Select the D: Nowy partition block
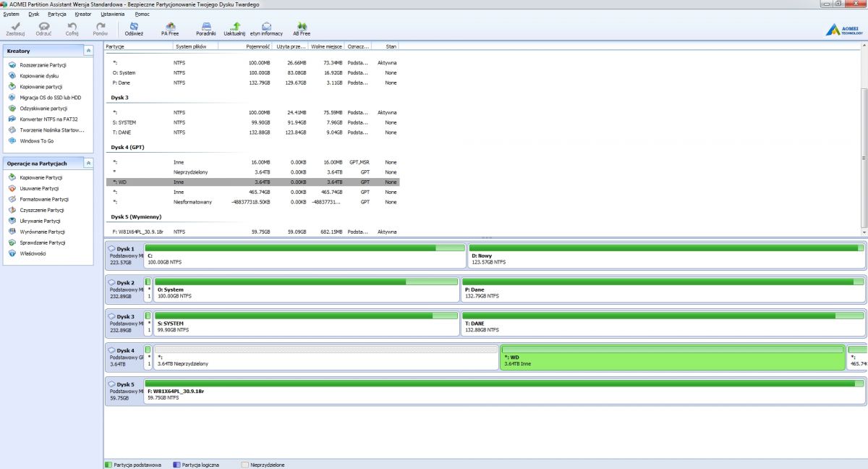 pyautogui.click(x=666, y=256)
